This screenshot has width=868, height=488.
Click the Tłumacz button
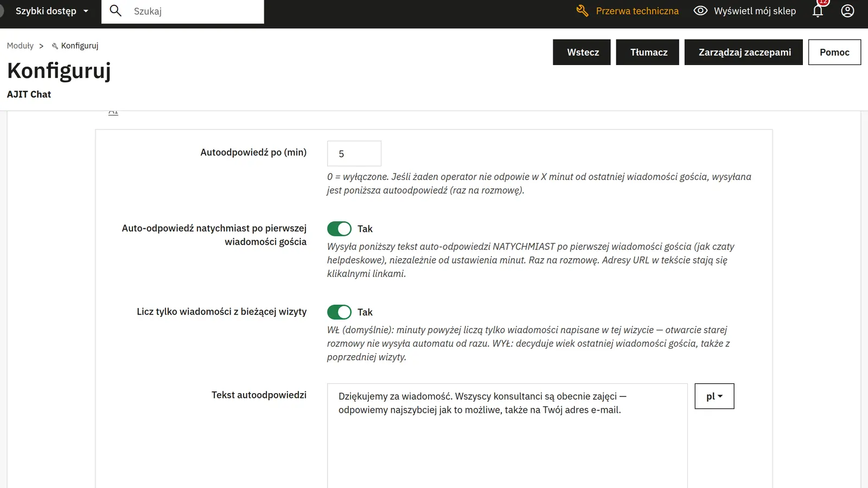(648, 52)
